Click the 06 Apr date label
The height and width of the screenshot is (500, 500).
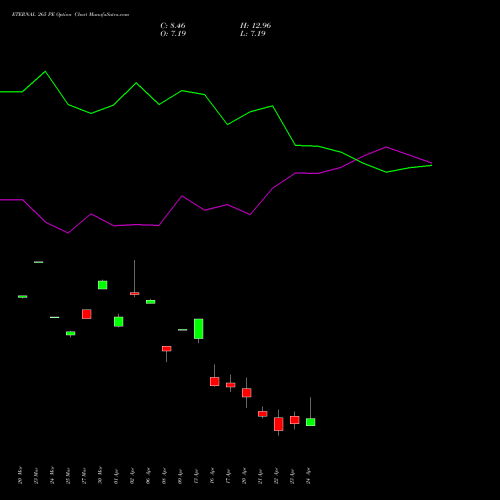click(x=148, y=475)
